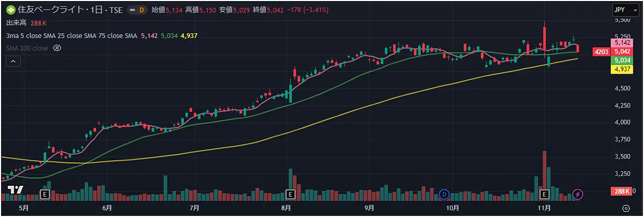644x217 pixels.
Task: Collapse the indicator legend with chevron button
Action: [x=14, y=62]
